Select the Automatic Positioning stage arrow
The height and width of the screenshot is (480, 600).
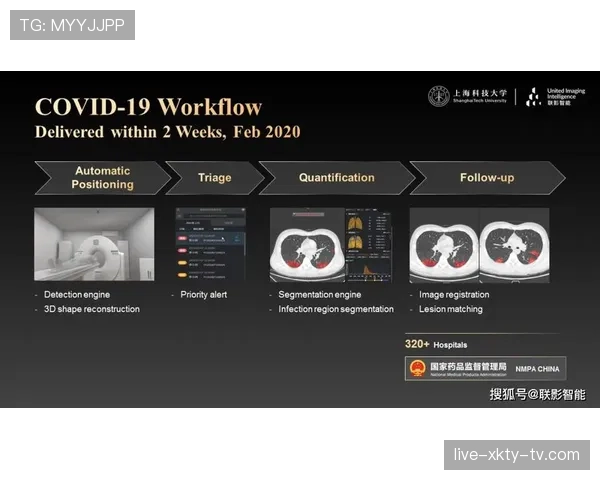103,178
